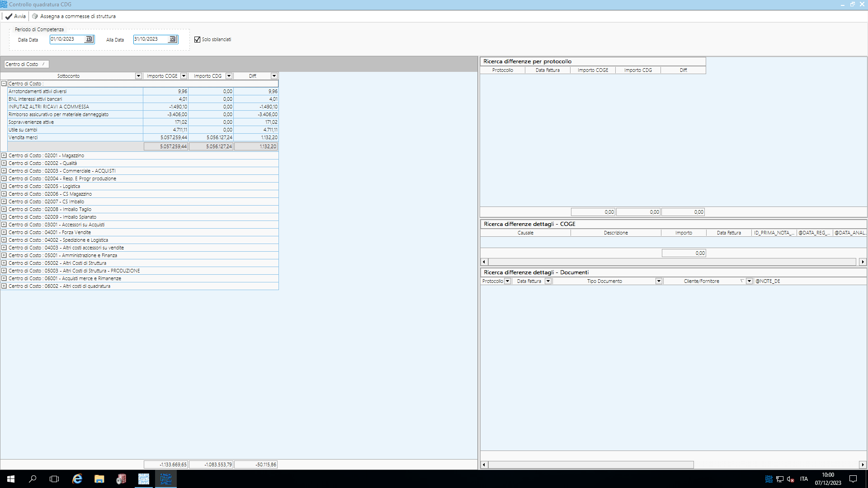This screenshot has height=488, width=868.
Task: Expand Centro di Costo 02002 Qualità
Action: pos(4,163)
